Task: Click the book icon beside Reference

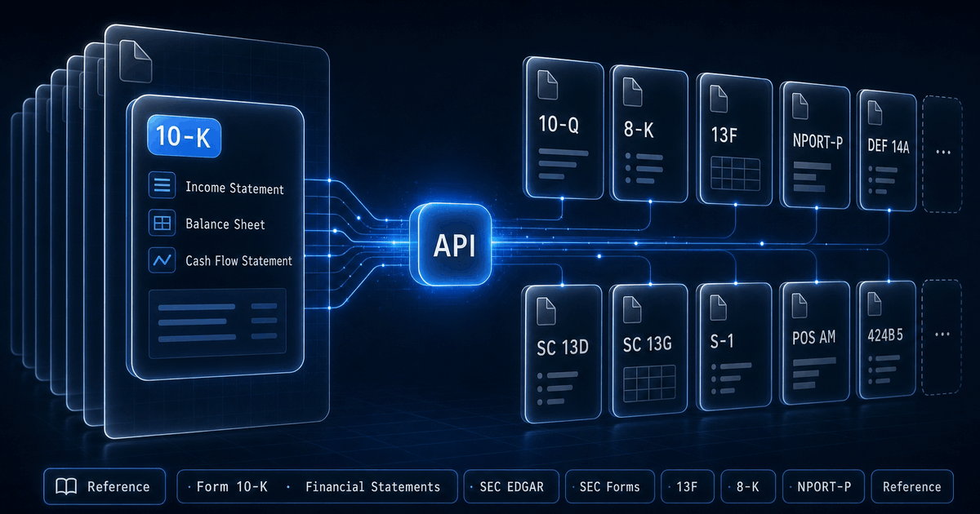Action: pos(66,487)
